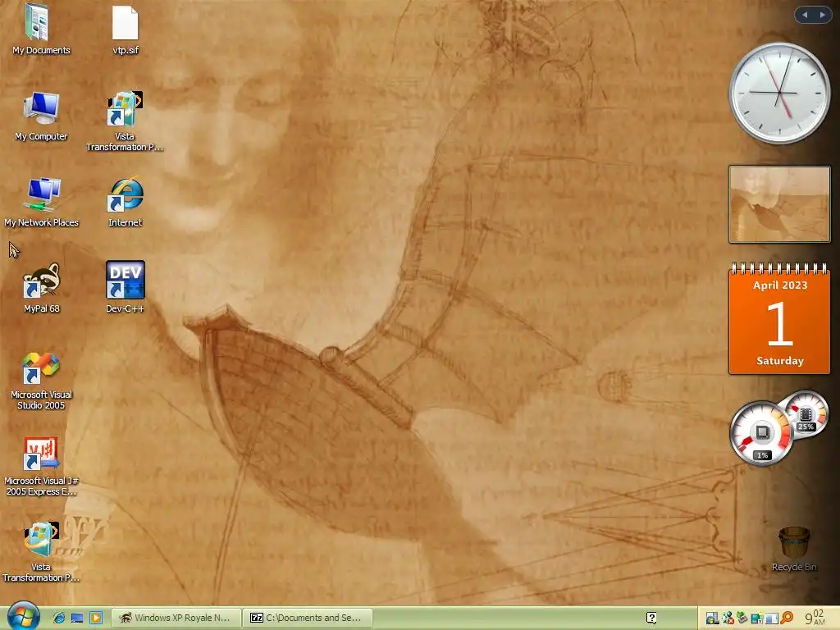The height and width of the screenshot is (630, 840).
Task: Click the April 2023 calendar gadget
Action: (x=779, y=319)
